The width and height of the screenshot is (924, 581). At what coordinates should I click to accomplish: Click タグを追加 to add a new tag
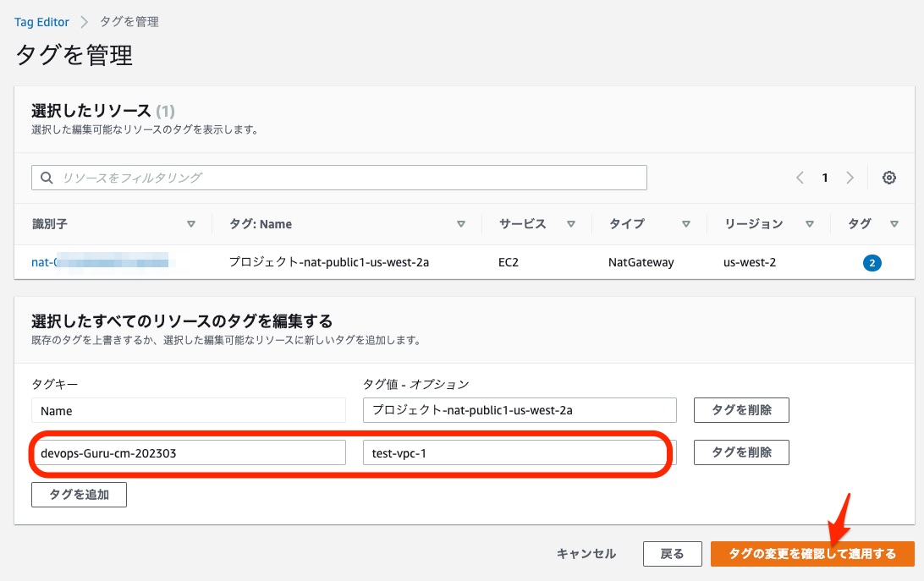coord(79,494)
